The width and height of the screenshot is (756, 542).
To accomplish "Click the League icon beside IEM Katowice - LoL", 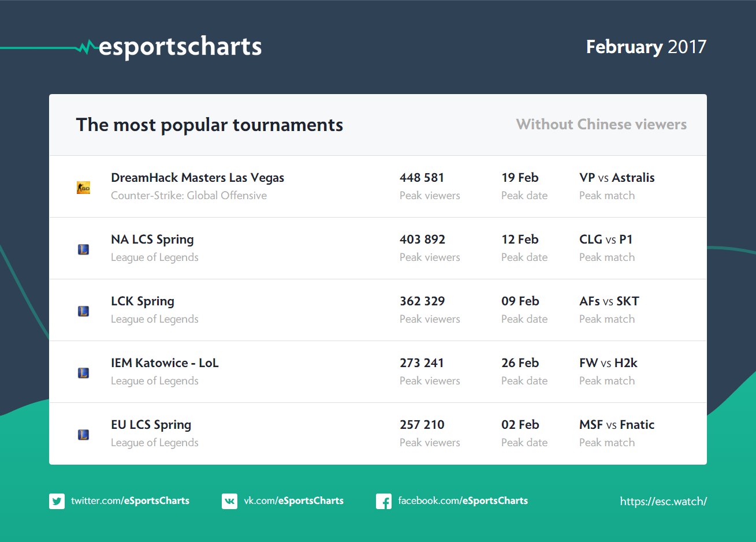I will tap(84, 373).
